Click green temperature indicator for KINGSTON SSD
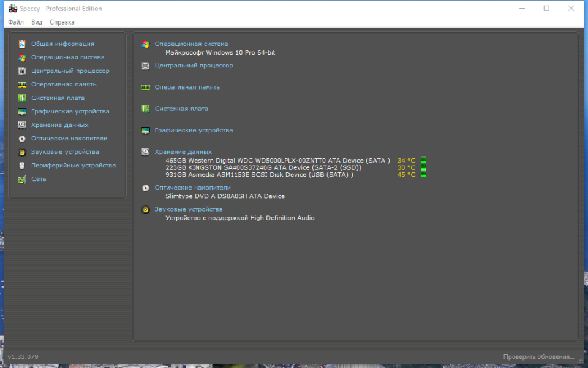This screenshot has width=588, height=368. tap(423, 167)
